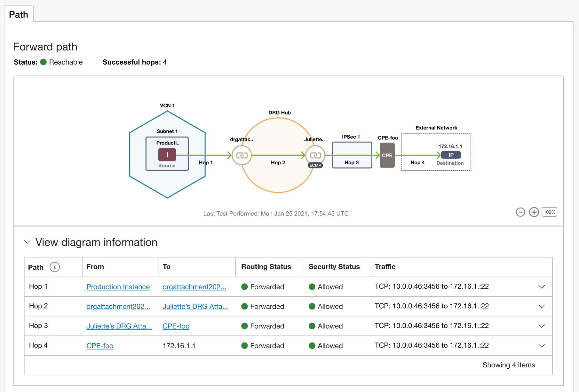Viewport: 579px width, 392px height.
Task: Click the ECMP badge below Juliette's attachment
Action: tap(315, 166)
